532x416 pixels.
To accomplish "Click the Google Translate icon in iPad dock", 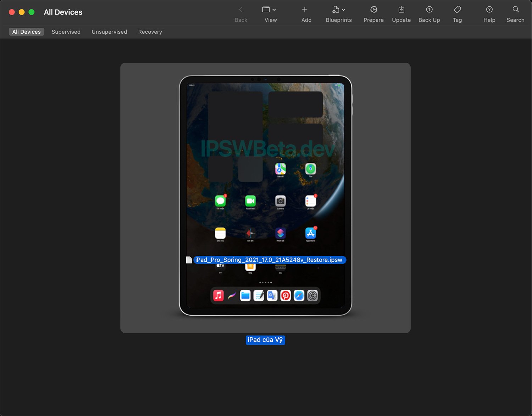I will [x=272, y=295].
